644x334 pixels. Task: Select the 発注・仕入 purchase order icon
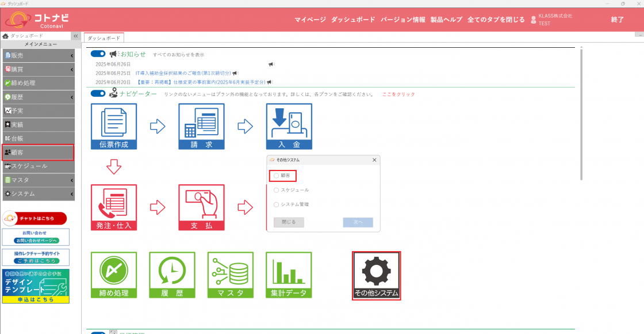click(114, 207)
